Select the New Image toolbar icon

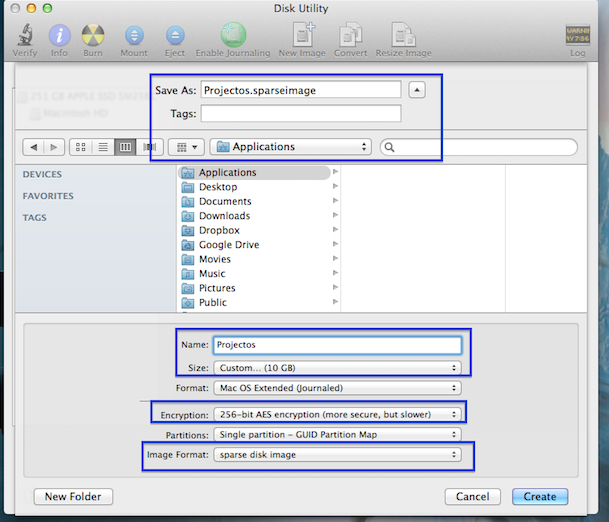pos(302,37)
